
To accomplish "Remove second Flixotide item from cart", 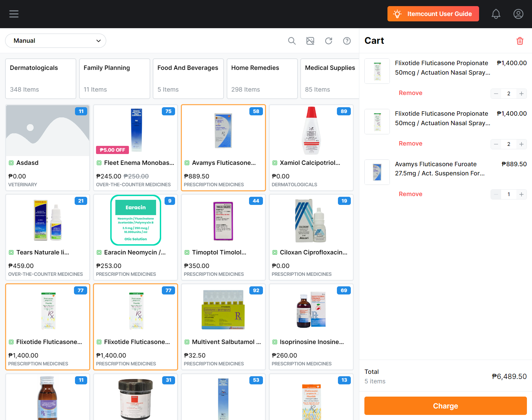I will (411, 144).
